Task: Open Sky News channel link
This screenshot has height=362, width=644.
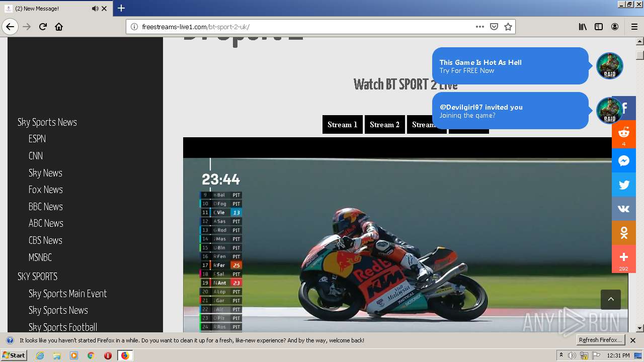Action: (45, 173)
